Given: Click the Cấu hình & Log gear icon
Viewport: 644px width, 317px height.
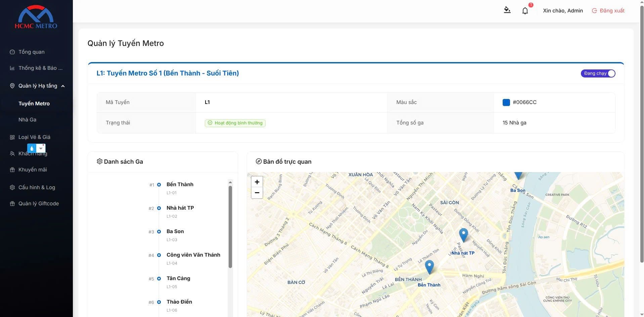Looking at the screenshot, I should coord(12,188).
